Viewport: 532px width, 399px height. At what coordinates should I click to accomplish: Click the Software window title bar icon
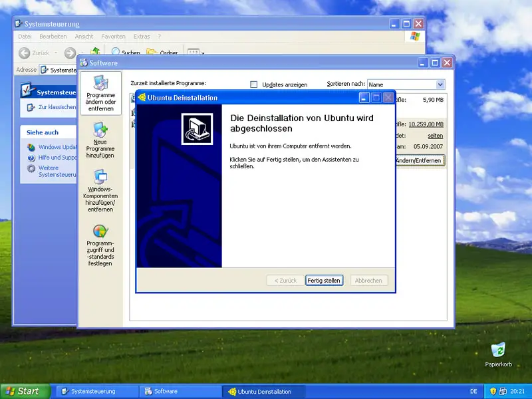pos(84,63)
